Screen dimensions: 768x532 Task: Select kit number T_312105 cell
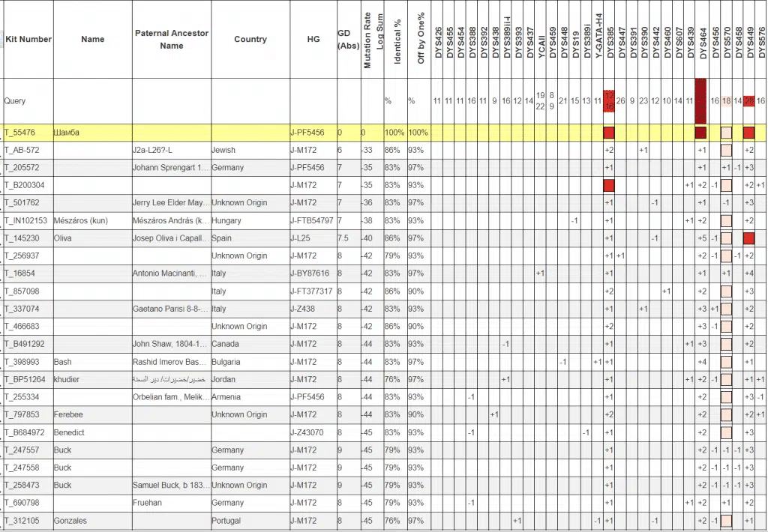point(22,521)
